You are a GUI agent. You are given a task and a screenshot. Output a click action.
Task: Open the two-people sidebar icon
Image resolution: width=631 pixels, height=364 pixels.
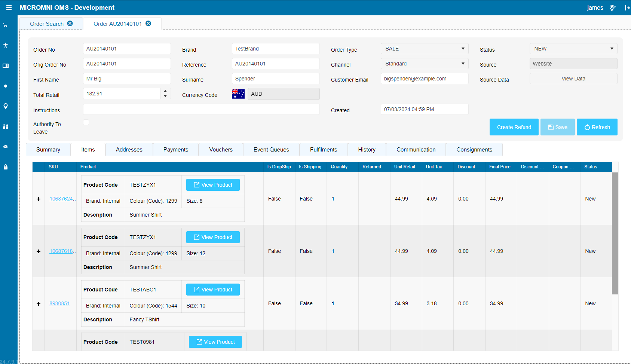click(x=6, y=126)
